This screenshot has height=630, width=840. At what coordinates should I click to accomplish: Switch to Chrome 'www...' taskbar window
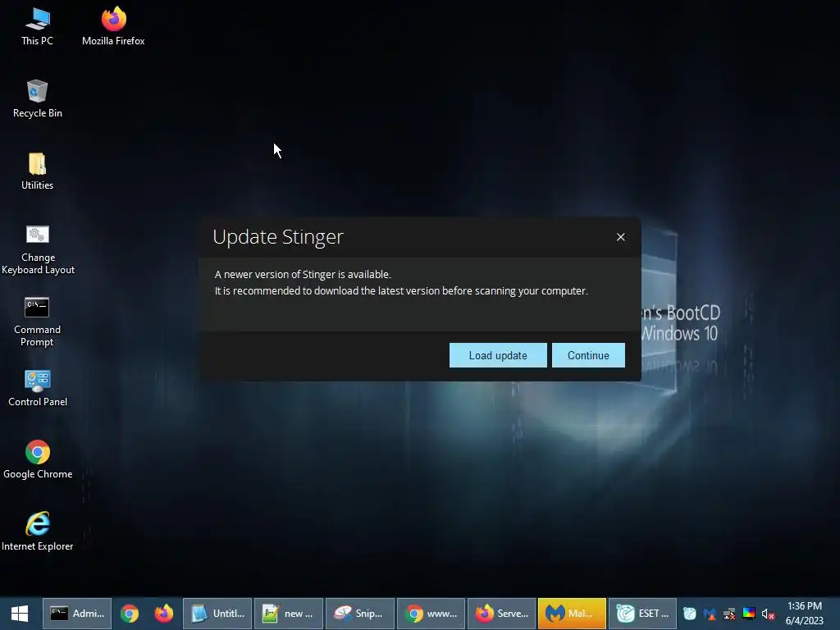tap(431, 614)
